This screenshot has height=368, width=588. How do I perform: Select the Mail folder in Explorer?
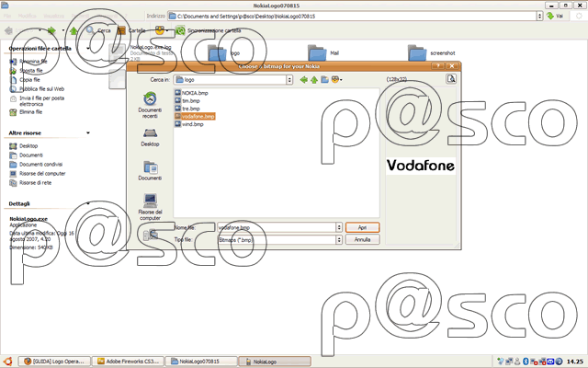pyautogui.click(x=323, y=53)
